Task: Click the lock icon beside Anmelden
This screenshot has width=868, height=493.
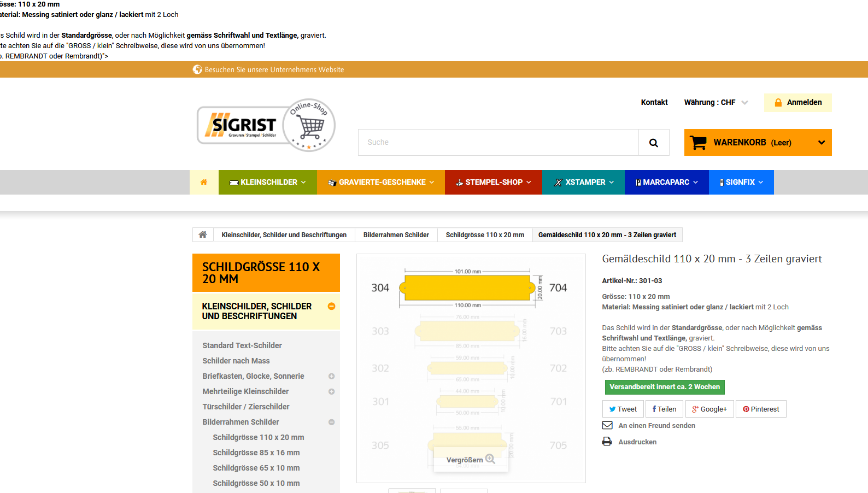Action: click(778, 103)
